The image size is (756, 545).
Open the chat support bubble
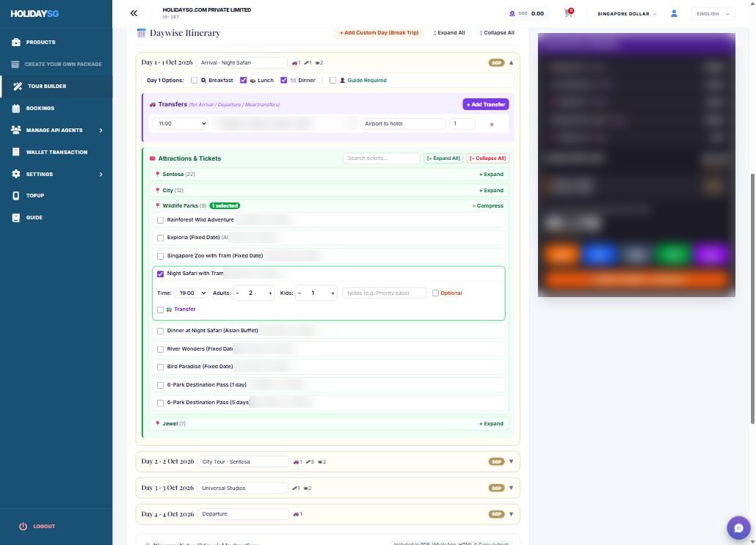[x=738, y=527]
